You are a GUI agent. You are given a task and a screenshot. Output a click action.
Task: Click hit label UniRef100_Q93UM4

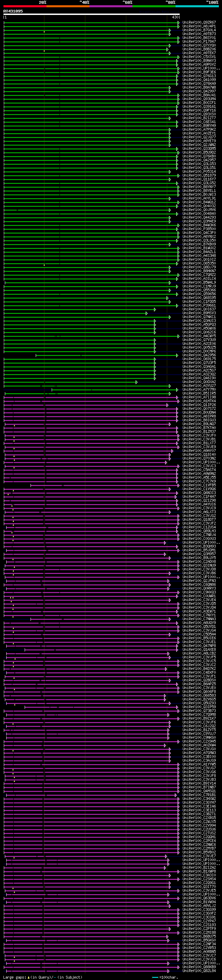(199, 99)
